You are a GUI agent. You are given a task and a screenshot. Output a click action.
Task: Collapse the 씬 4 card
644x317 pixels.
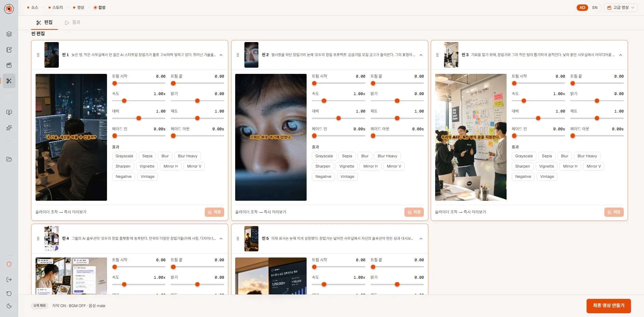click(221, 239)
